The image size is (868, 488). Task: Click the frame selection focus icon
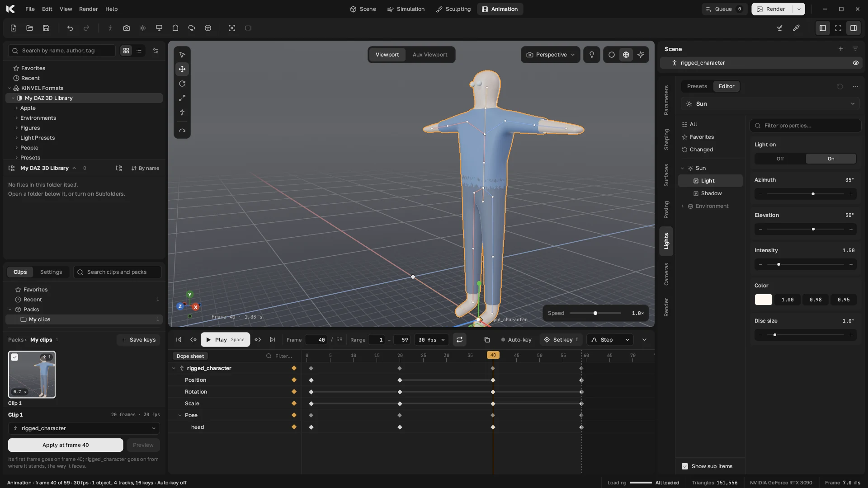(232, 28)
